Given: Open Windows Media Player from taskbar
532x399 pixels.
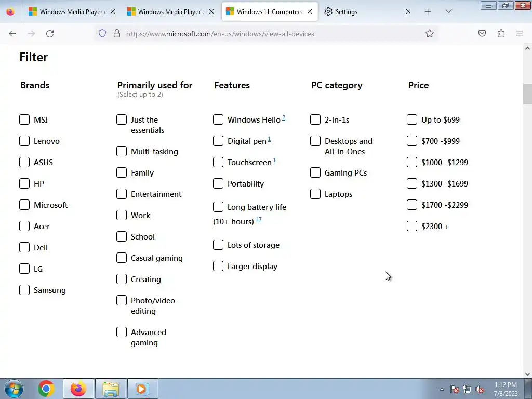Looking at the screenshot, I should pyautogui.click(x=143, y=389).
